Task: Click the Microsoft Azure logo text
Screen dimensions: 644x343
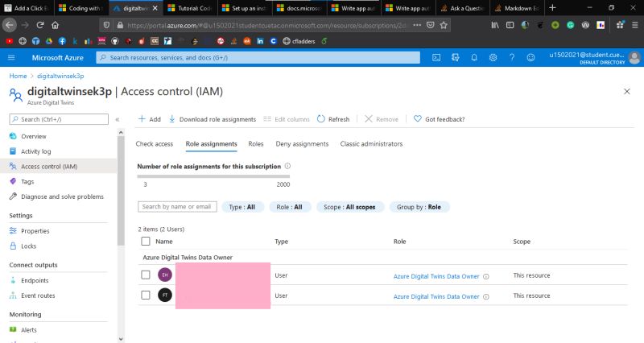Action: click(x=57, y=57)
